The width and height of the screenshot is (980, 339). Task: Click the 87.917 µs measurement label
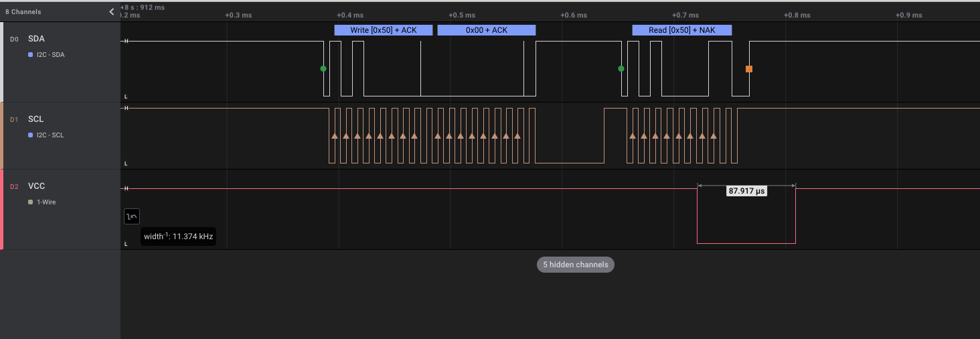[746, 191]
